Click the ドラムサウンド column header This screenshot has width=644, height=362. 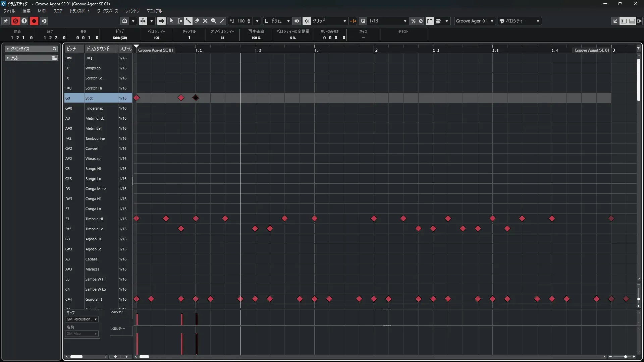tap(98, 49)
